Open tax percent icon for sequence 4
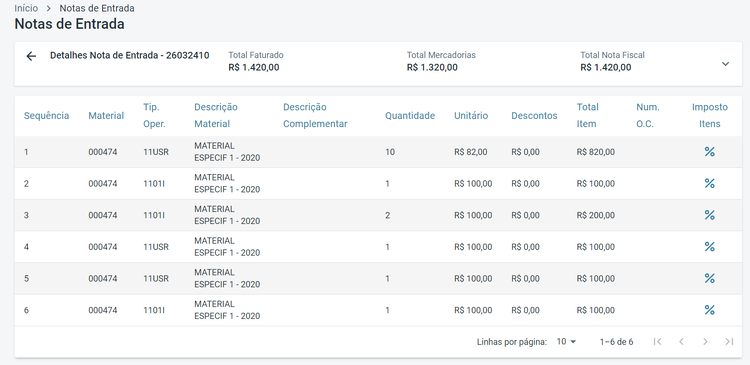The width and height of the screenshot is (750, 365). 709,247
